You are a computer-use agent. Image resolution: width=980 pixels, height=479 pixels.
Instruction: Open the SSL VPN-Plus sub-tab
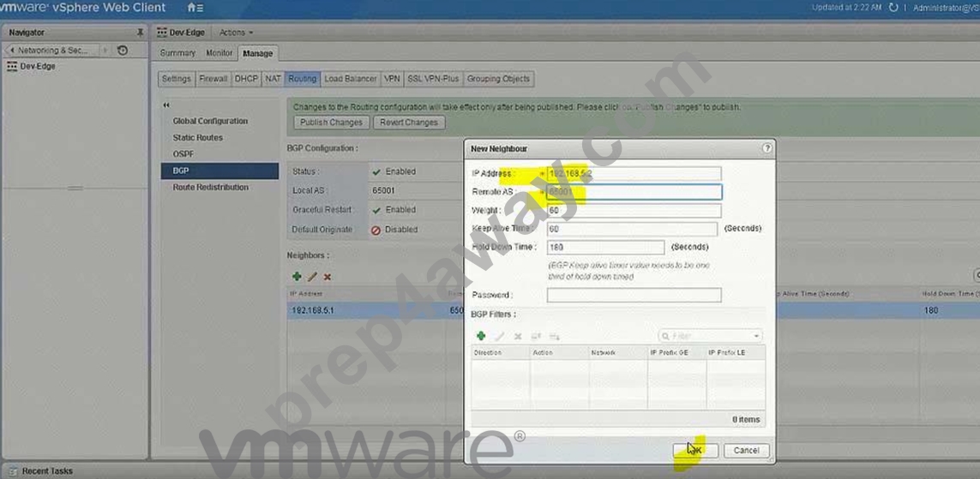point(433,79)
